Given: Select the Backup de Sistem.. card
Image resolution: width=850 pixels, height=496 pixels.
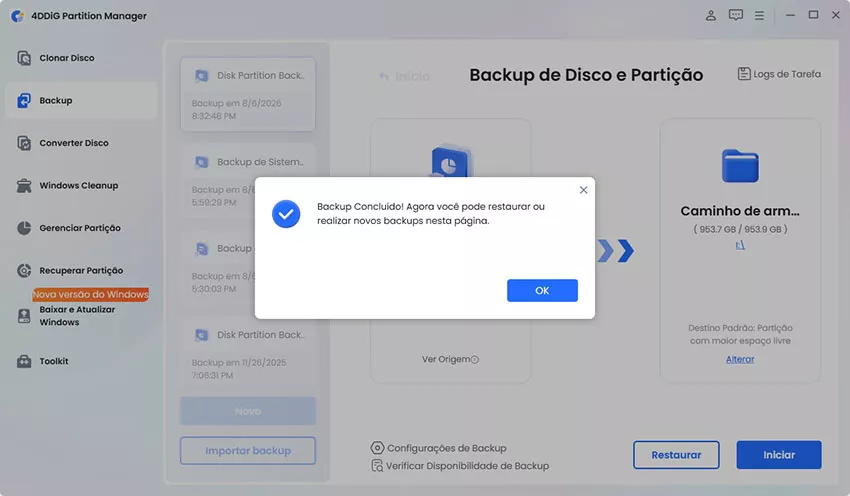Looking at the screenshot, I should pyautogui.click(x=248, y=181).
